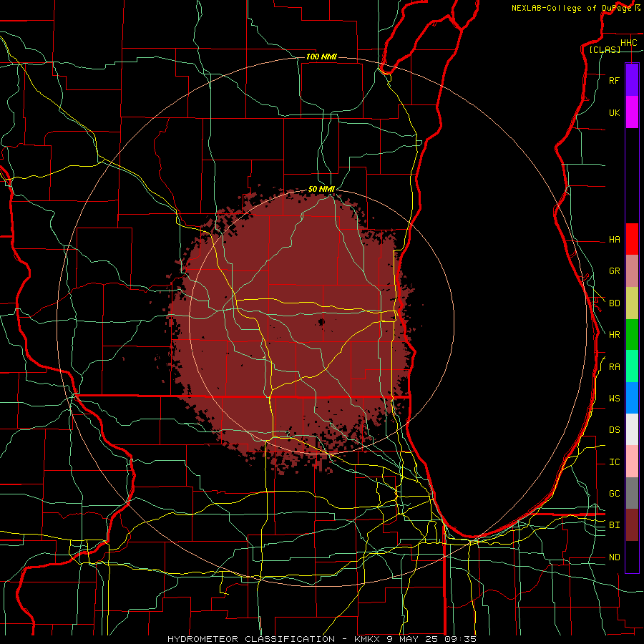The height and width of the screenshot is (644, 644).
Task: Click the DS legend label
Action: coord(614,430)
